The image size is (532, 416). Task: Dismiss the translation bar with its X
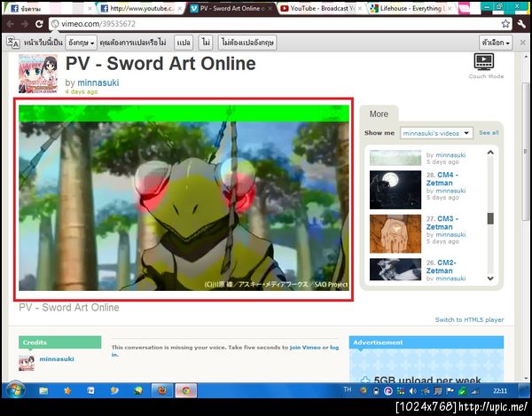point(523,43)
